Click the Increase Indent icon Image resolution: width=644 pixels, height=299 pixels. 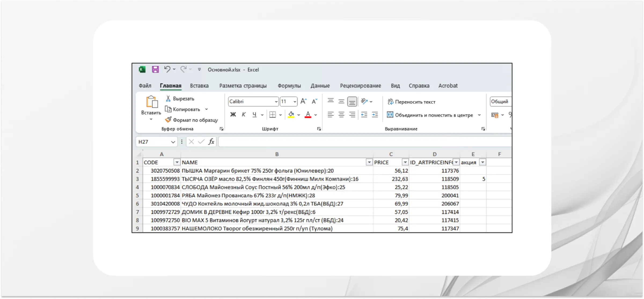(x=375, y=115)
